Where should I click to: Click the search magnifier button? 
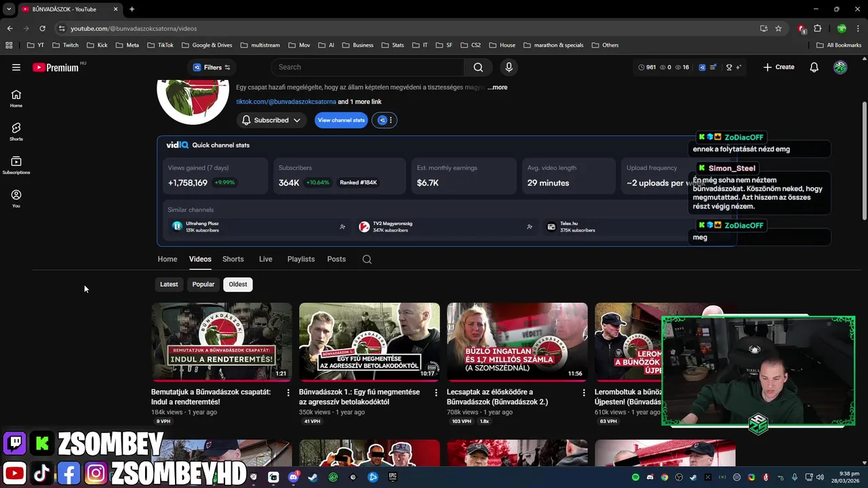478,67
